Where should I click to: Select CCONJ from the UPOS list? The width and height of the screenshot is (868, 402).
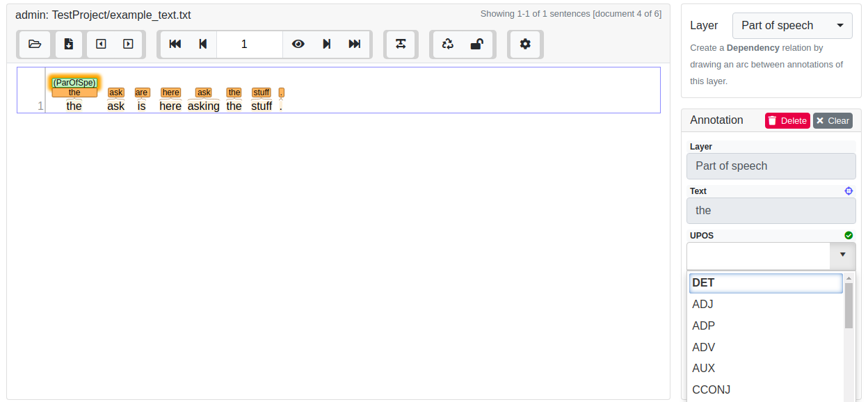711,390
